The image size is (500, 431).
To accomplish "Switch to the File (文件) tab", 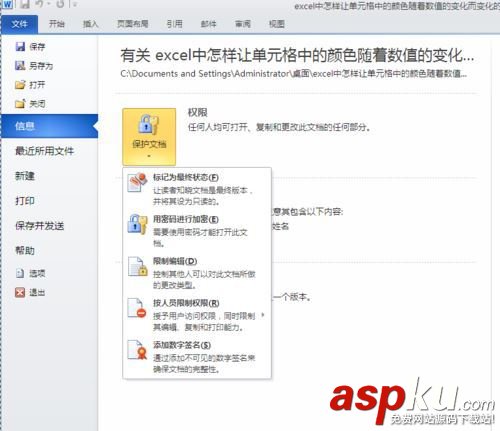I will [19, 24].
